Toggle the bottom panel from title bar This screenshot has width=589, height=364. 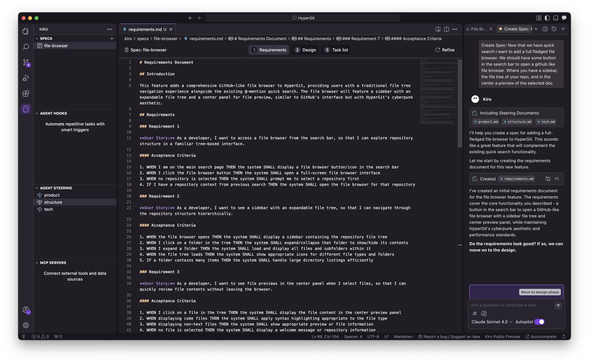click(556, 18)
